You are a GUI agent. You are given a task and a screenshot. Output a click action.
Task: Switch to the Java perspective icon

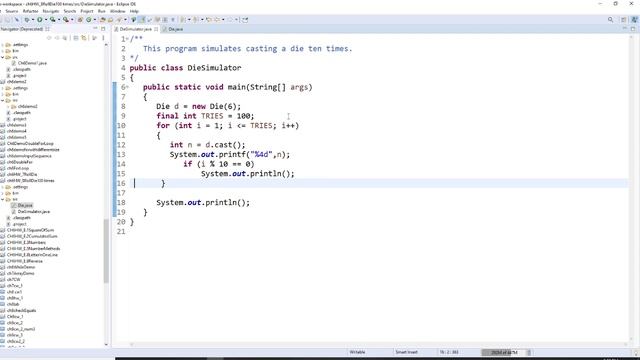click(634, 20)
